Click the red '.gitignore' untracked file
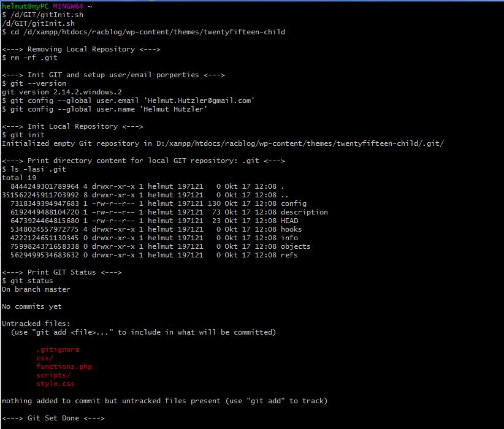 click(58, 349)
